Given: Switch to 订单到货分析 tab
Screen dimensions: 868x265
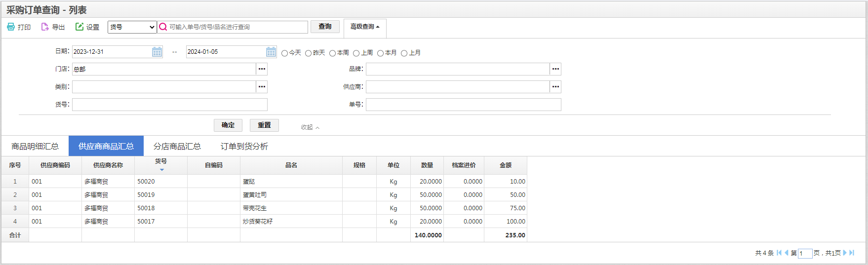Looking at the screenshot, I should (x=244, y=147).
